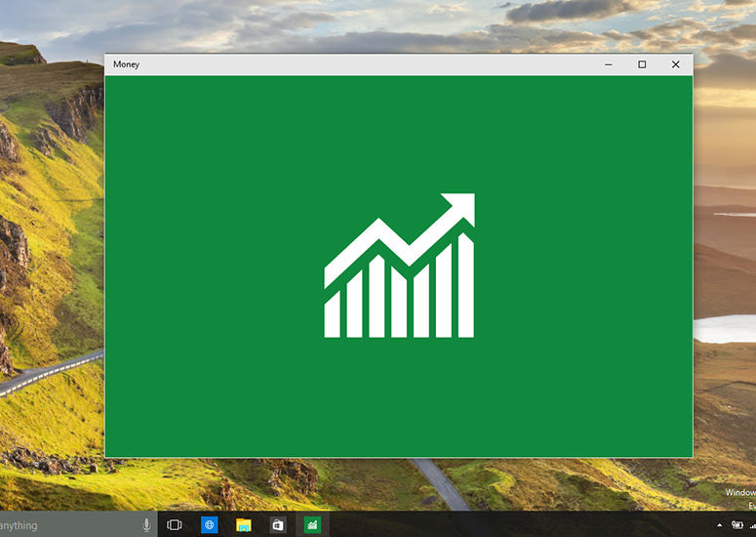The height and width of the screenshot is (537, 756).
Task: Click the empty area of the Money title bar
Action: tap(367, 64)
